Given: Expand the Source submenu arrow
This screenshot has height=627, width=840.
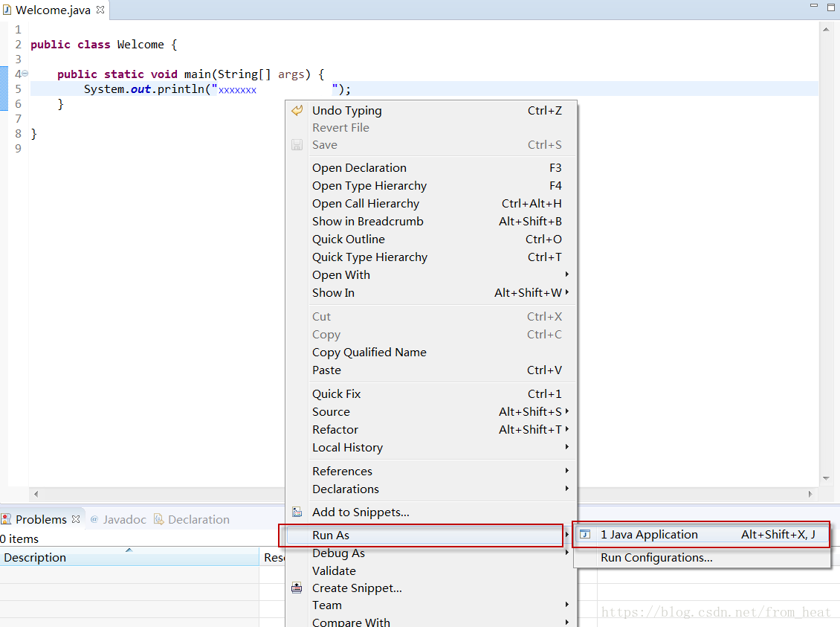Looking at the screenshot, I should [566, 411].
